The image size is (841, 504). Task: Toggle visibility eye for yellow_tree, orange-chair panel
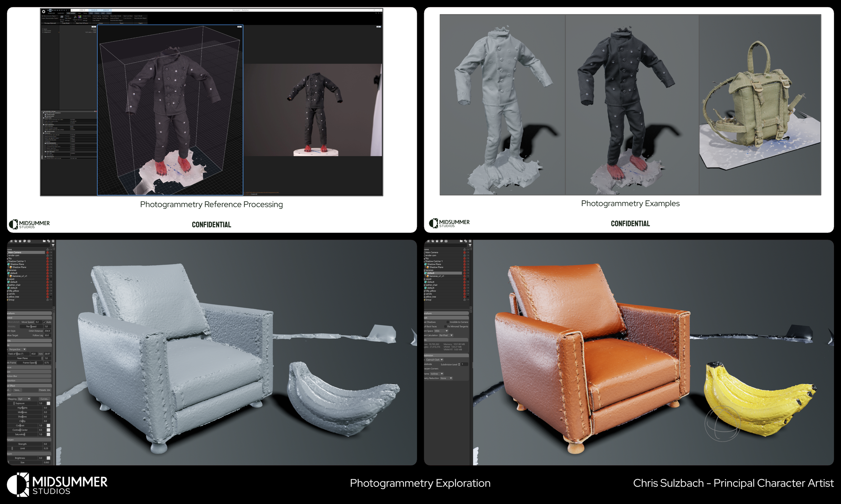468,297
